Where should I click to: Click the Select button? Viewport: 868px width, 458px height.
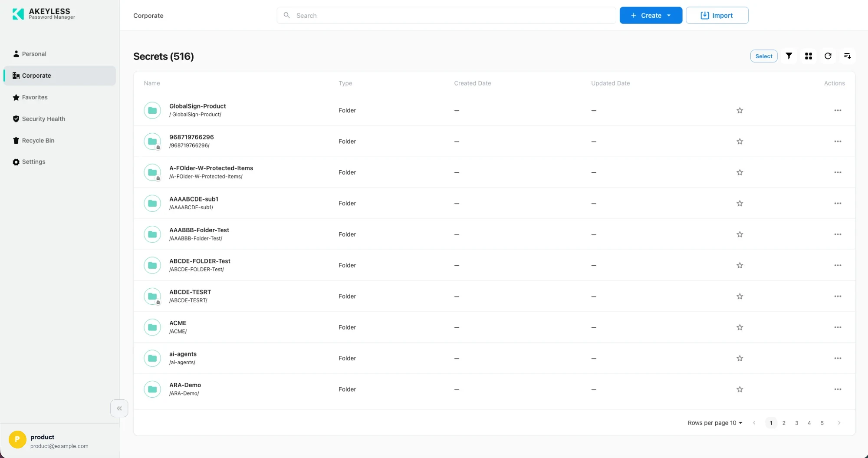(763, 56)
